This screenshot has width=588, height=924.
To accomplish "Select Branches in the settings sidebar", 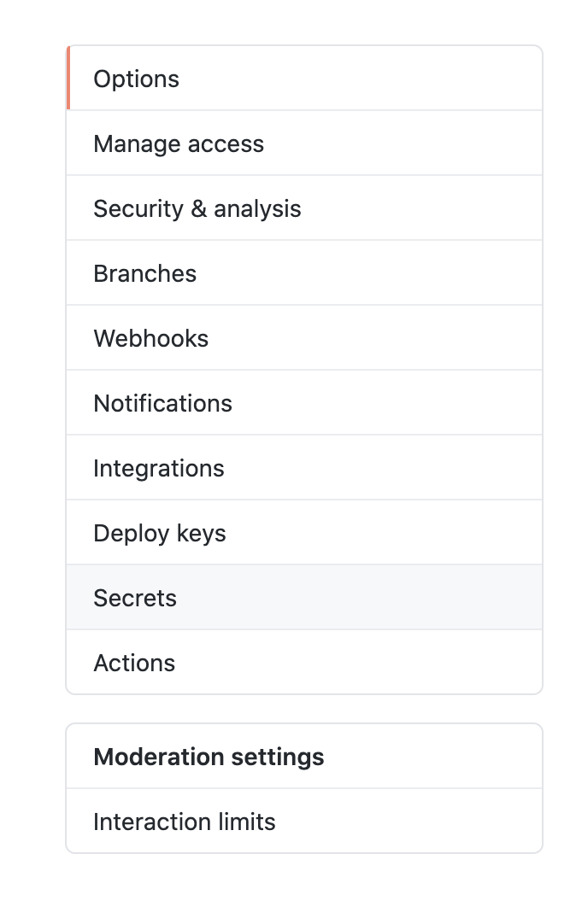I will [145, 273].
